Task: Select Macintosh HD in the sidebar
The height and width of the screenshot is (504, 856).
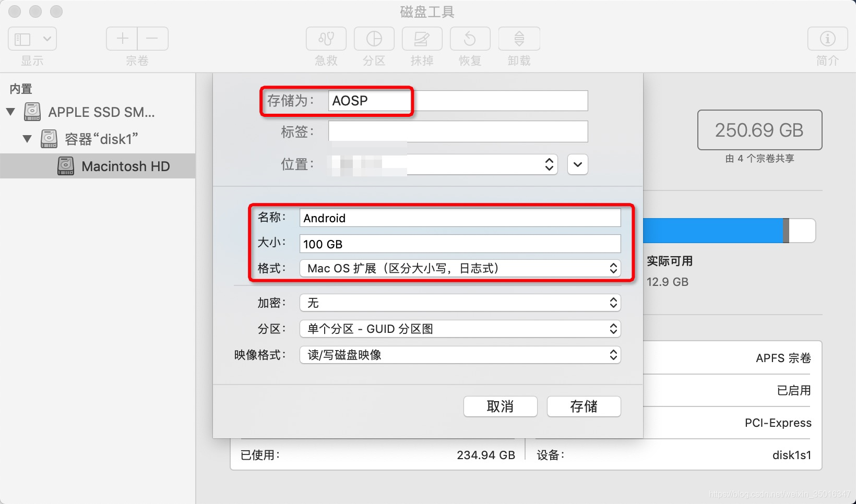Action: (x=98, y=166)
